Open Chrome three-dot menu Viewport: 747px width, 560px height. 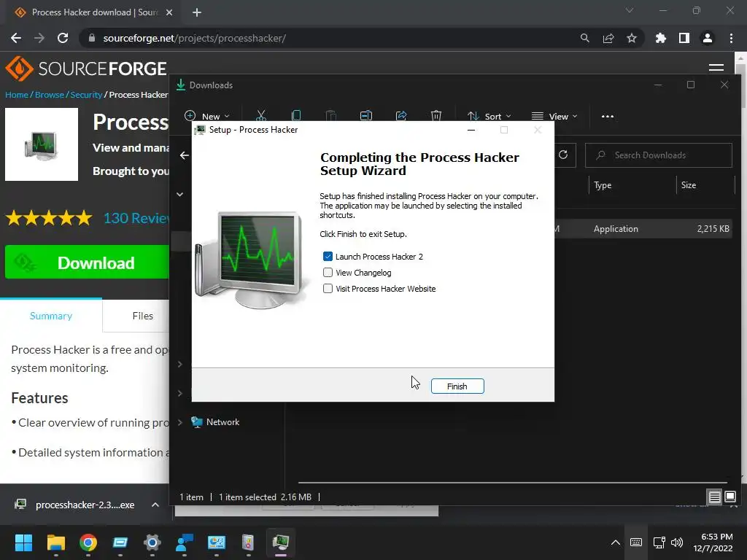[x=731, y=38]
